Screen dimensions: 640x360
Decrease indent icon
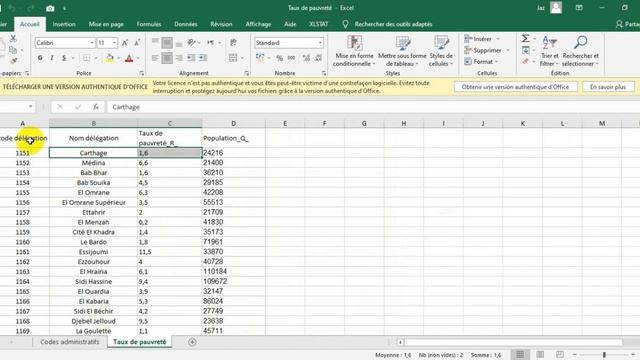pyautogui.click(x=191, y=58)
